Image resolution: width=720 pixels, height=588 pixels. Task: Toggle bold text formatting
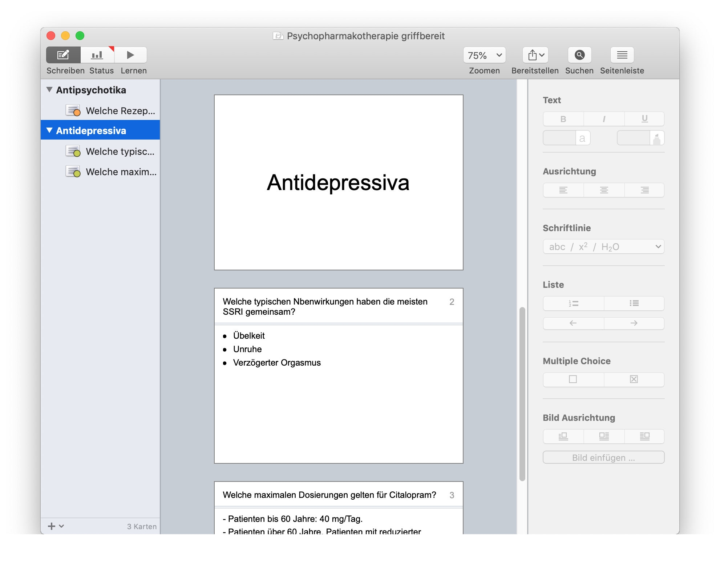click(563, 119)
